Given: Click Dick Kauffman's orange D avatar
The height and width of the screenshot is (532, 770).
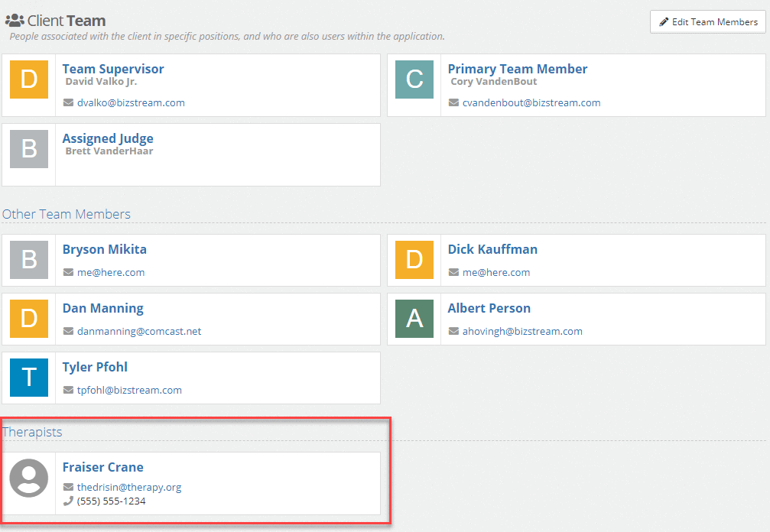Looking at the screenshot, I should 414,260.
